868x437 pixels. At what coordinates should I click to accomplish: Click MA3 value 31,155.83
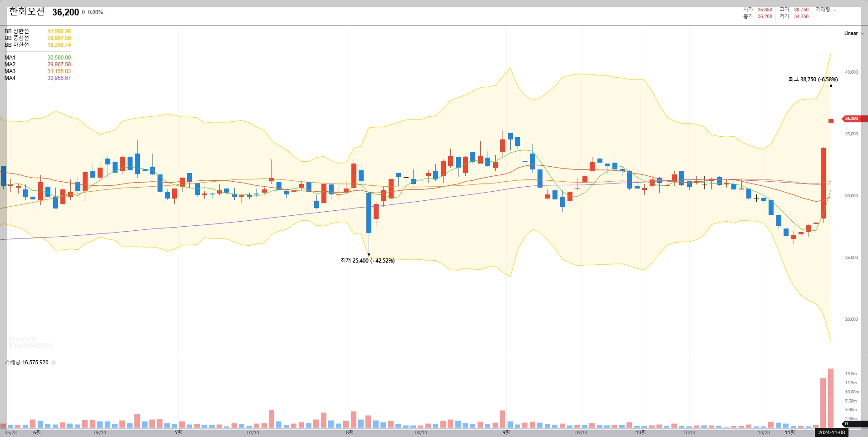click(59, 71)
